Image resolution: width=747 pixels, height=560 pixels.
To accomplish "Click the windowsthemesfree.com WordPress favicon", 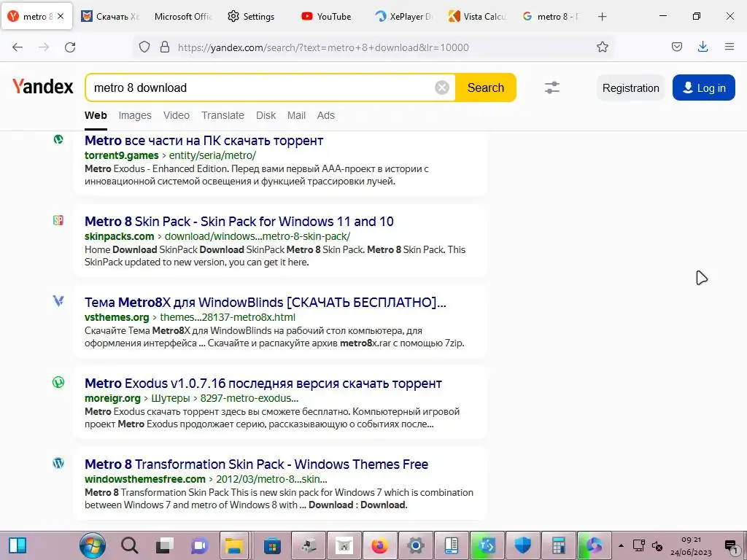I will [58, 463].
